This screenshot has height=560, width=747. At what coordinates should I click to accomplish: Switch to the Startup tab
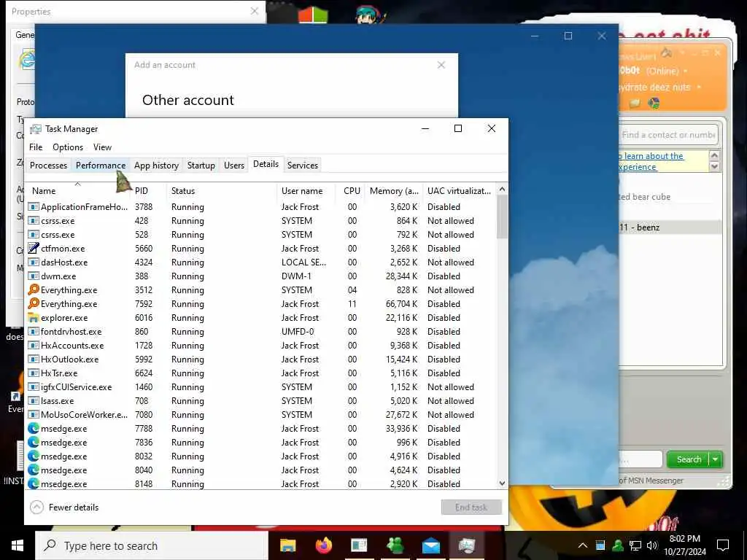coord(201,166)
